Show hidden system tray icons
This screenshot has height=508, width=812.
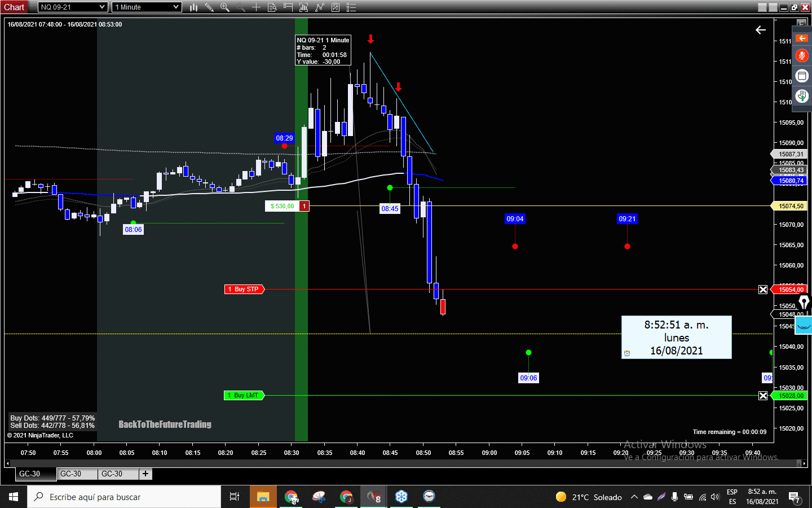634,497
